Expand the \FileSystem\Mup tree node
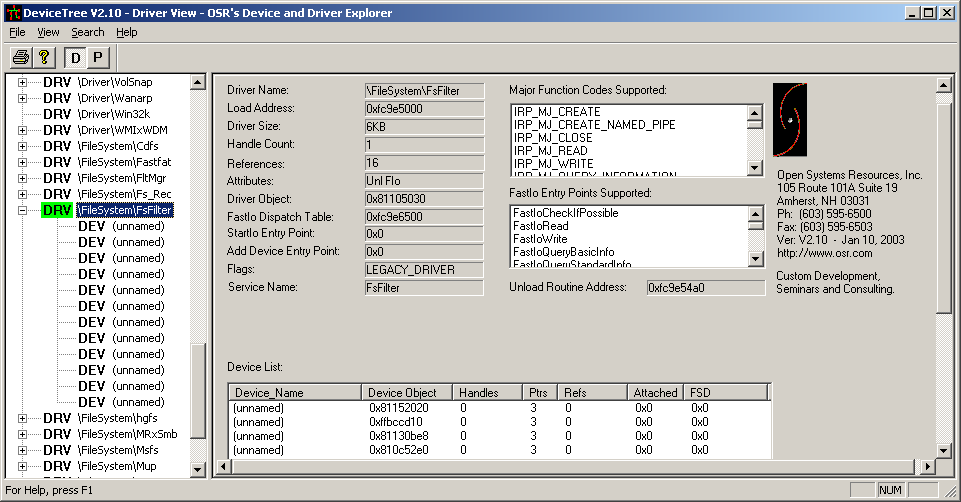Viewport: 961px width, 502px height. click(22, 466)
